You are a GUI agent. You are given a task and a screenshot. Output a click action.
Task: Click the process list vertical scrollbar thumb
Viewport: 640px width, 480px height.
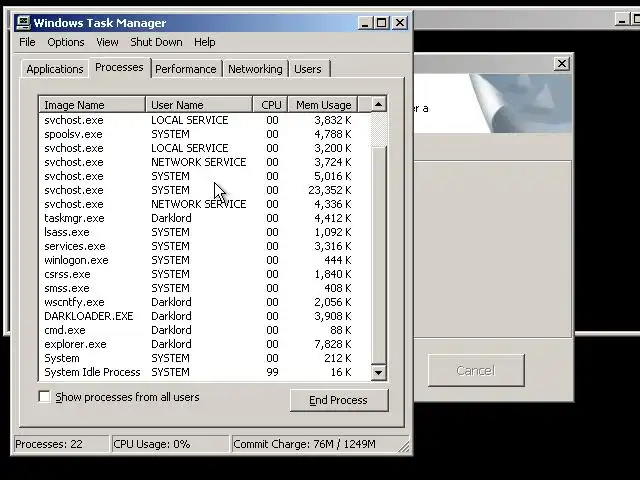tap(379, 255)
